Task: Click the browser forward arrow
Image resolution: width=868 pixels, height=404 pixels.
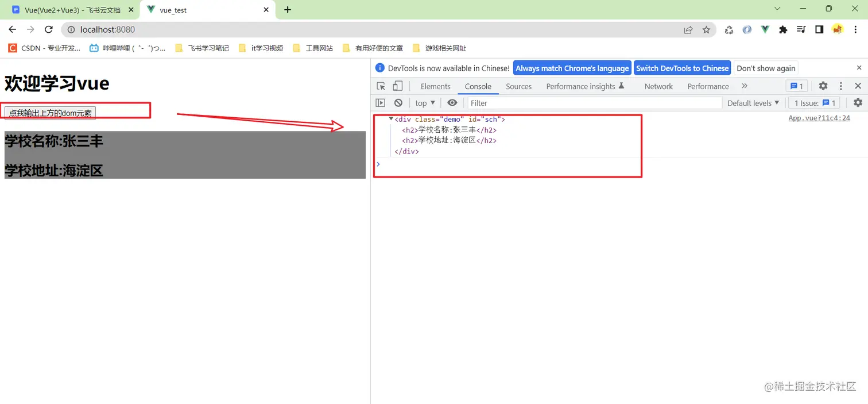Action: click(x=30, y=30)
